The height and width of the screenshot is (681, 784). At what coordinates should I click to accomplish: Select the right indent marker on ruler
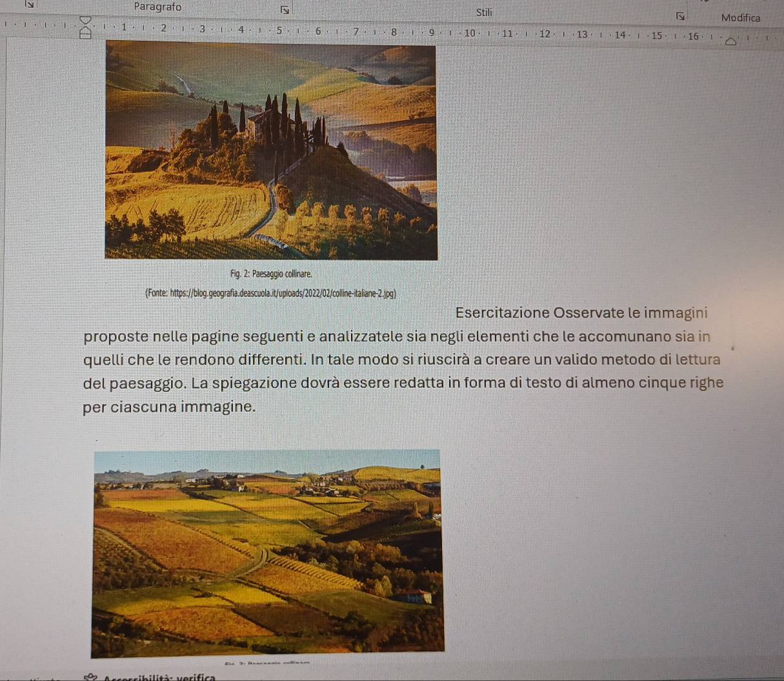coord(730,42)
